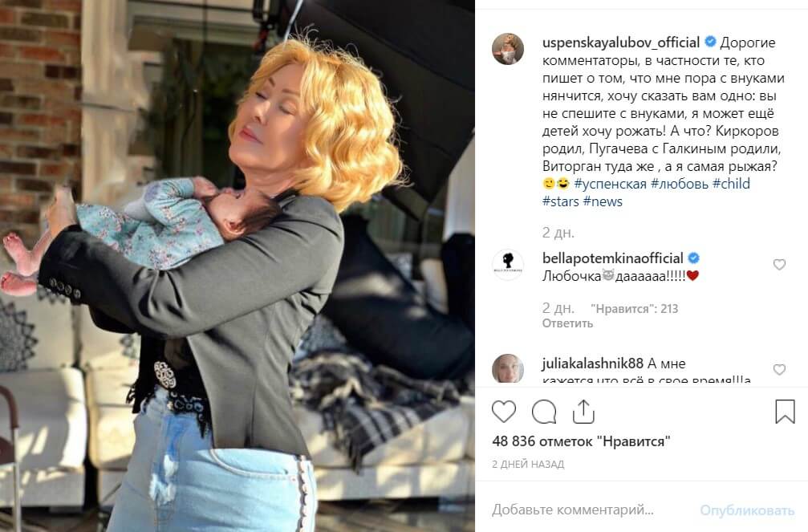Viewport: 808px width, 532px height.
Task: Click the Опубликовать button
Action: click(x=747, y=510)
